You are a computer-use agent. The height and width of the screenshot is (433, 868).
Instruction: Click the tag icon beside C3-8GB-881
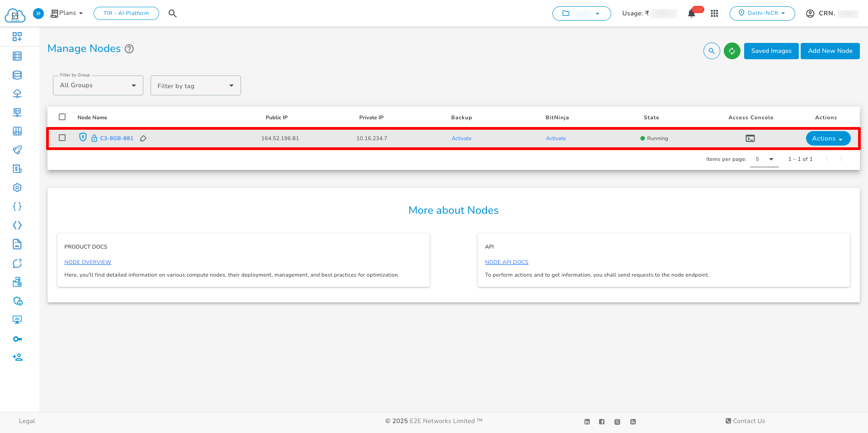click(x=144, y=138)
